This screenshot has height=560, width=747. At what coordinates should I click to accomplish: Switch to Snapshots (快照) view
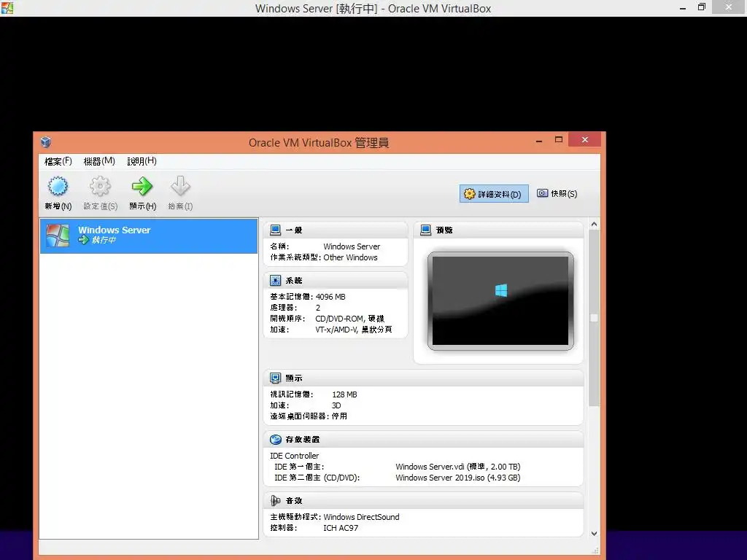point(557,193)
